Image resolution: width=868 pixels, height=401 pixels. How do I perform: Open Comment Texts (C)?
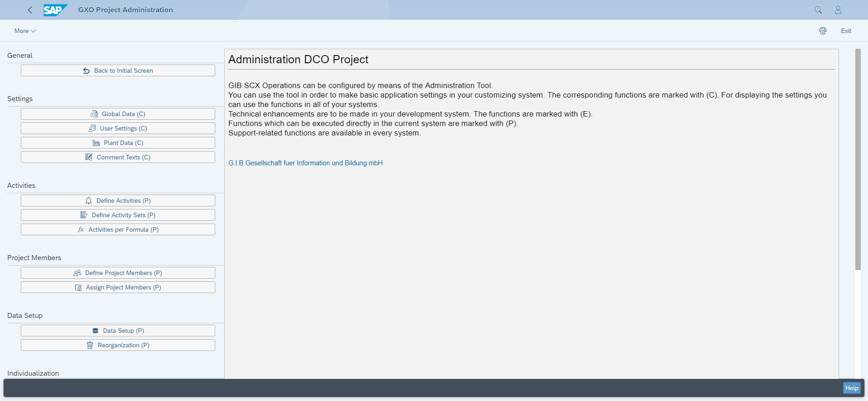coord(118,158)
